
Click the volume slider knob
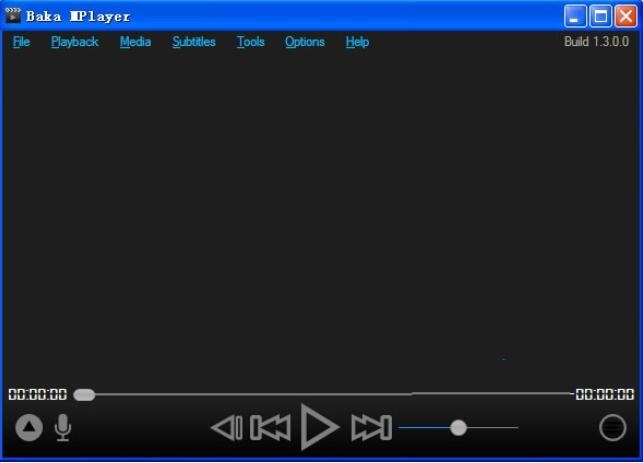(x=458, y=428)
